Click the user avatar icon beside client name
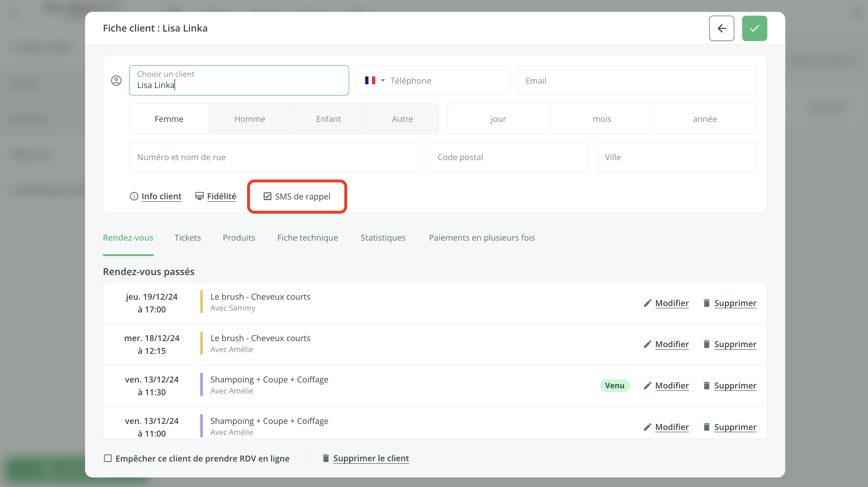This screenshot has height=487, width=868. click(116, 80)
